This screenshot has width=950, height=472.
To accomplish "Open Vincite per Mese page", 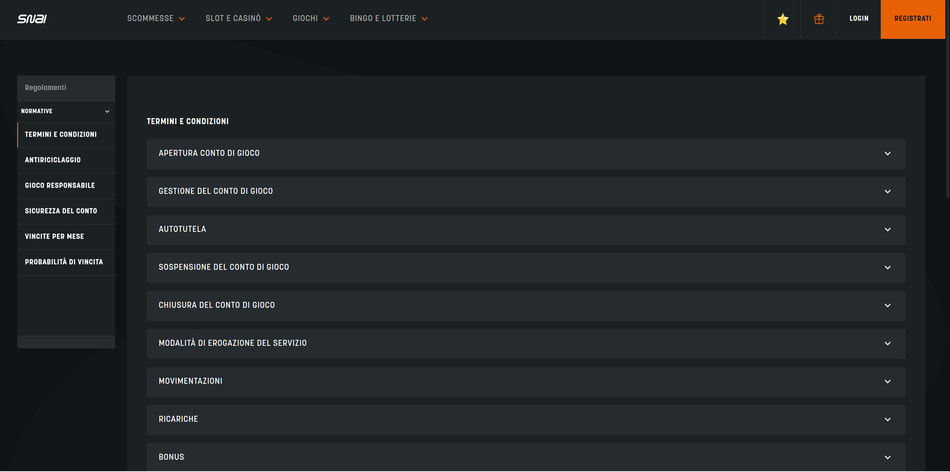I will pyautogui.click(x=54, y=237).
